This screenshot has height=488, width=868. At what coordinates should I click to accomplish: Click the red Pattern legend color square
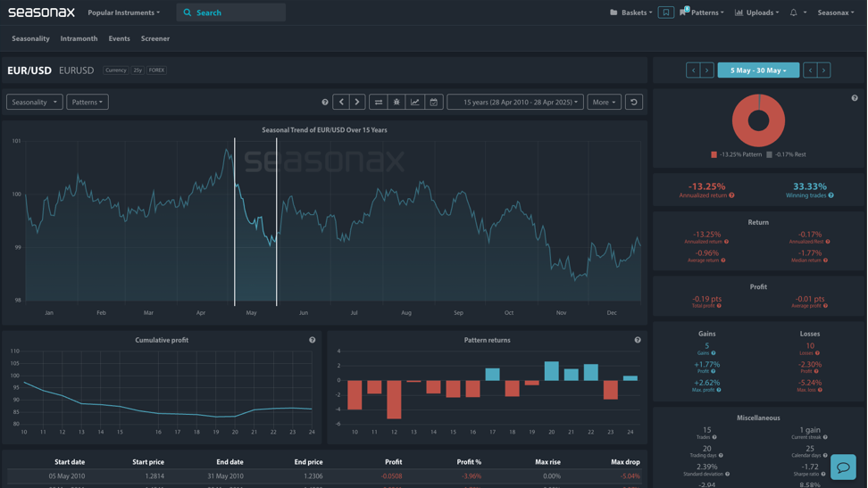[714, 154]
